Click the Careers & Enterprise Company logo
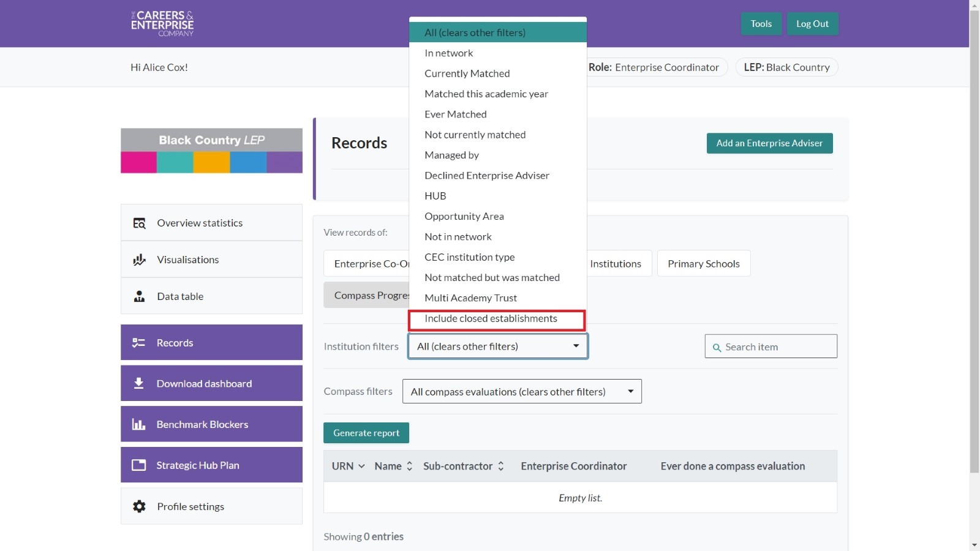Screen dimensions: 980x551 point(162,24)
